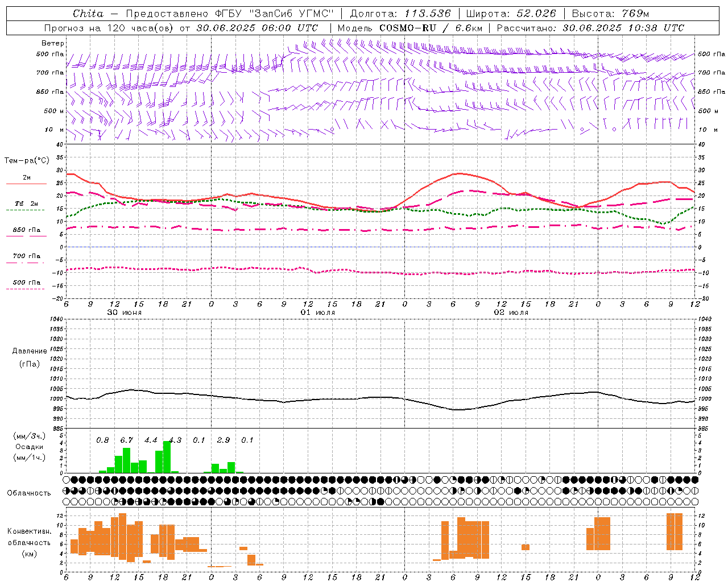Click the longitude value "Долгота: 113.536"

[x=400, y=14]
